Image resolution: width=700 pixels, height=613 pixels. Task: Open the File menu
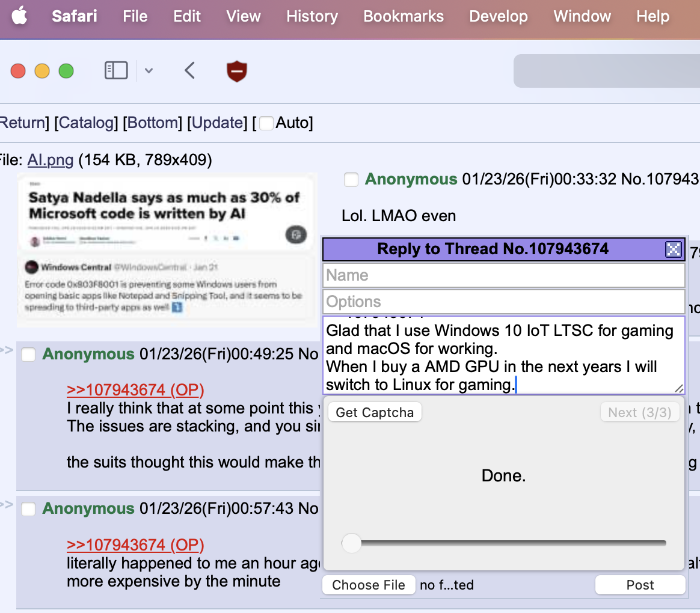pyautogui.click(x=135, y=16)
